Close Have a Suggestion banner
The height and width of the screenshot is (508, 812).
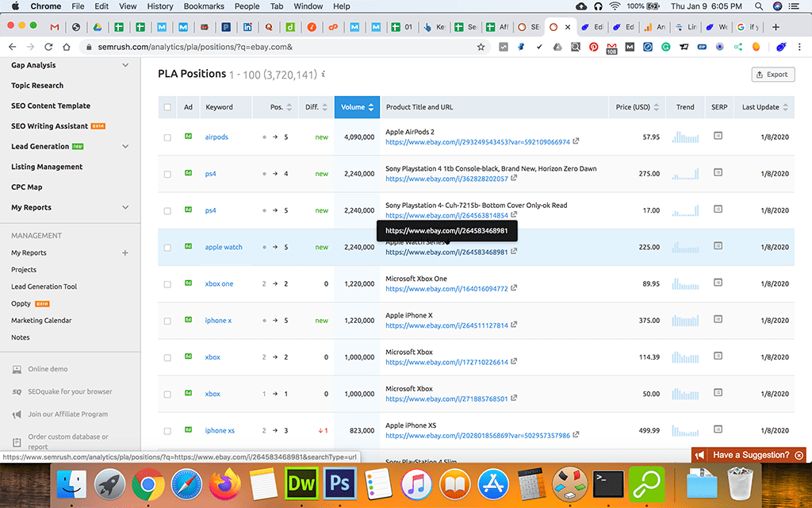tap(799, 455)
